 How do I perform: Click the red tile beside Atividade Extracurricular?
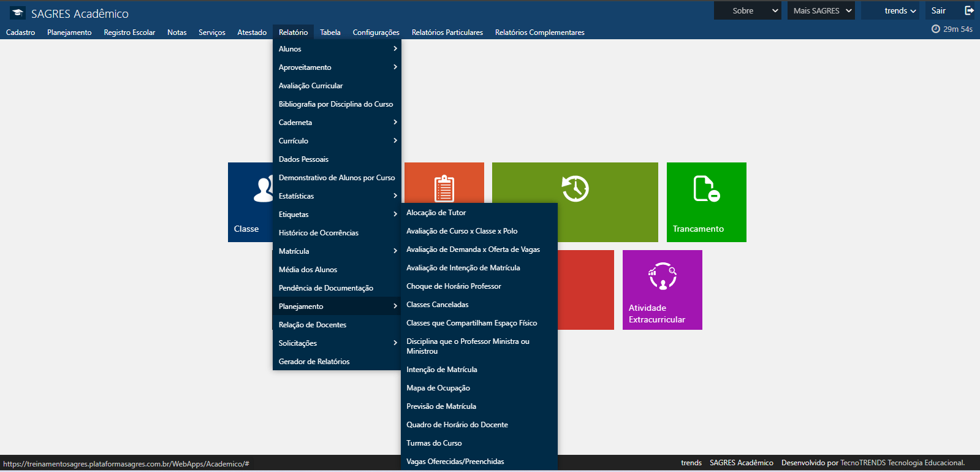click(585, 289)
